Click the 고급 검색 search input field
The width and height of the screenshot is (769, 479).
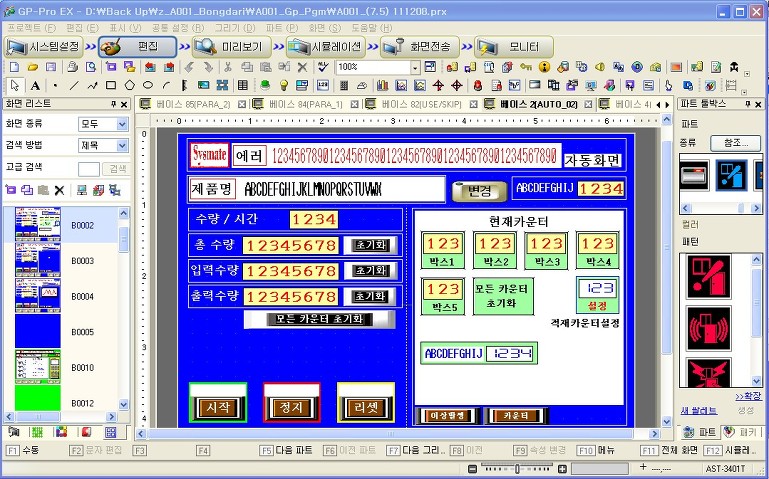(x=89, y=169)
